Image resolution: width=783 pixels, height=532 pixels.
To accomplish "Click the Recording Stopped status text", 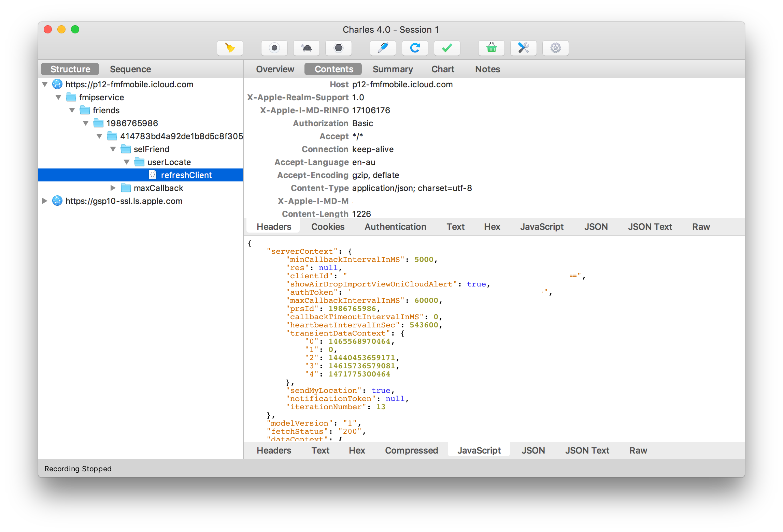I will (x=78, y=469).
